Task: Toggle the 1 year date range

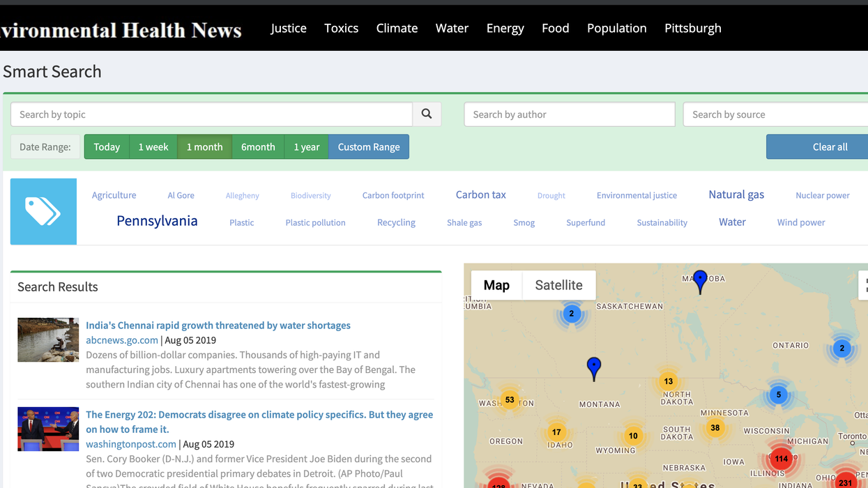Action: (x=306, y=146)
